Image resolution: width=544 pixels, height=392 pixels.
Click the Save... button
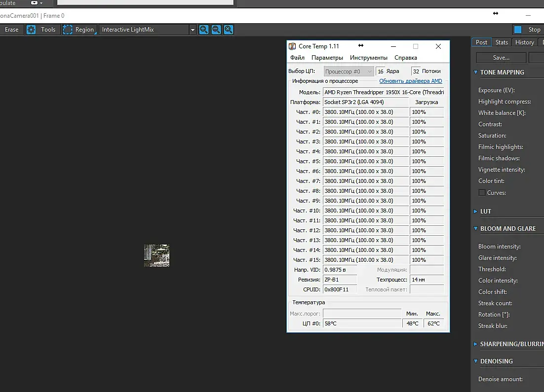point(501,58)
